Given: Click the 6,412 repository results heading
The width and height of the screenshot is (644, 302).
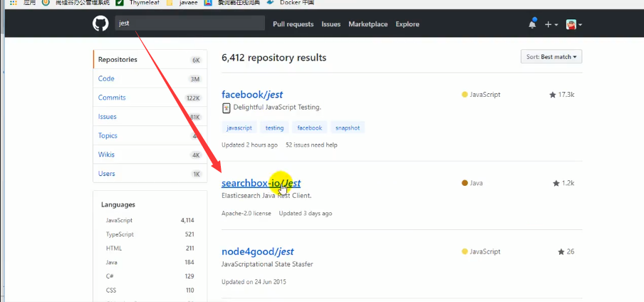Looking at the screenshot, I should [x=274, y=58].
